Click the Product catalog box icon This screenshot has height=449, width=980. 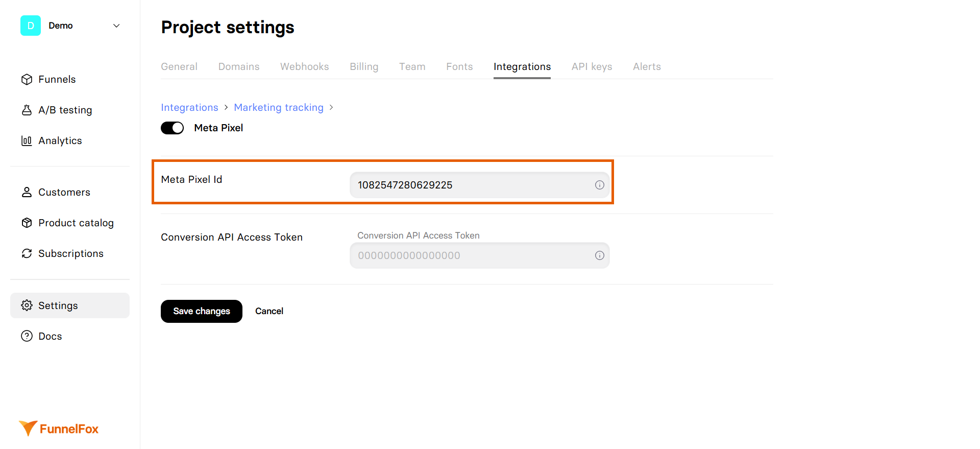(27, 223)
